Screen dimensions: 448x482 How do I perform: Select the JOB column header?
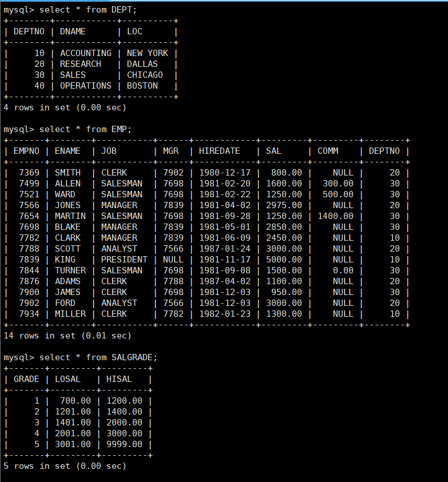click(109, 151)
